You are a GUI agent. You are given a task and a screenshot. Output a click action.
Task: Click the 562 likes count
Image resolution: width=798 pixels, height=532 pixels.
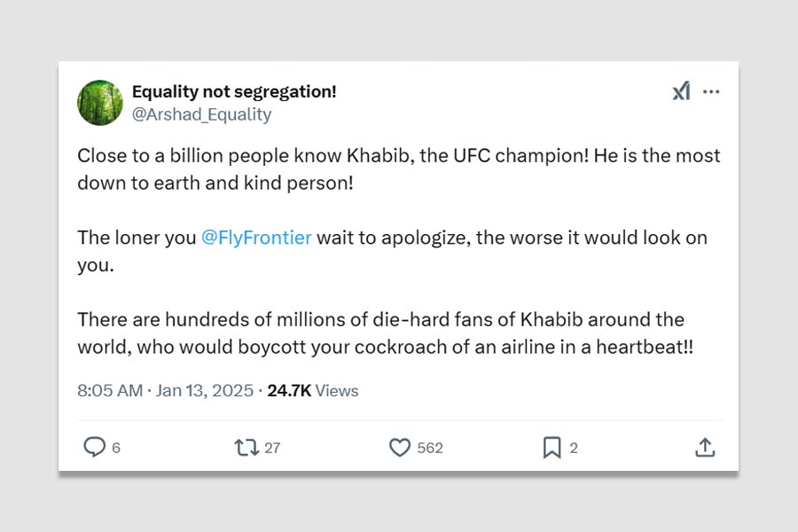429,449
